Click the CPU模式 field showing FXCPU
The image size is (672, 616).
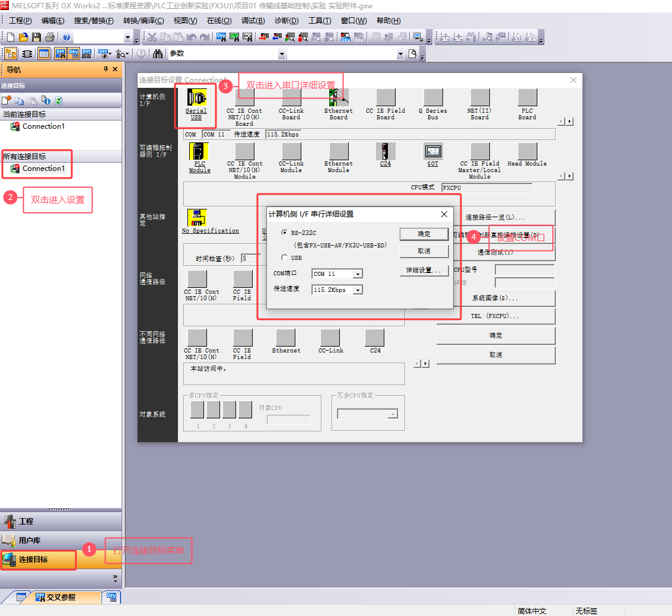[487, 188]
